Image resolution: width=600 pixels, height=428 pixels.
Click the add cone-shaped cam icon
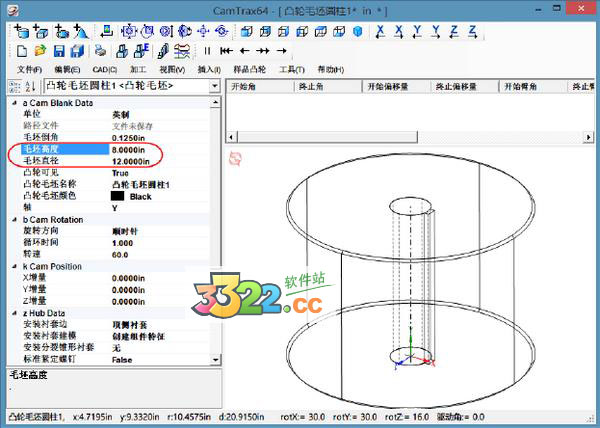(81, 31)
